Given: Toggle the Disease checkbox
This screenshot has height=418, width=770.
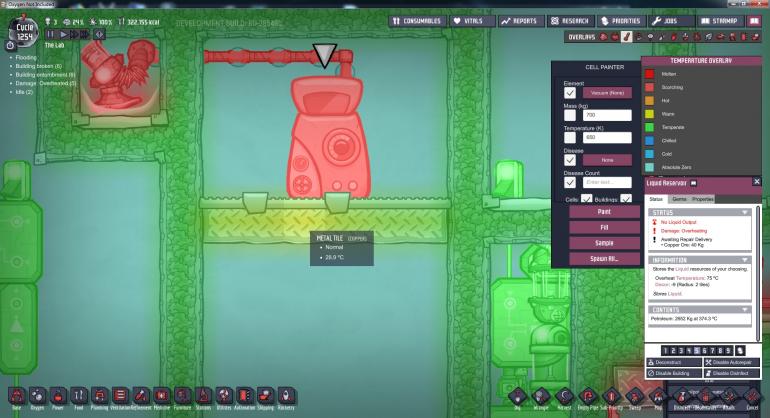Looking at the screenshot, I should (570, 160).
